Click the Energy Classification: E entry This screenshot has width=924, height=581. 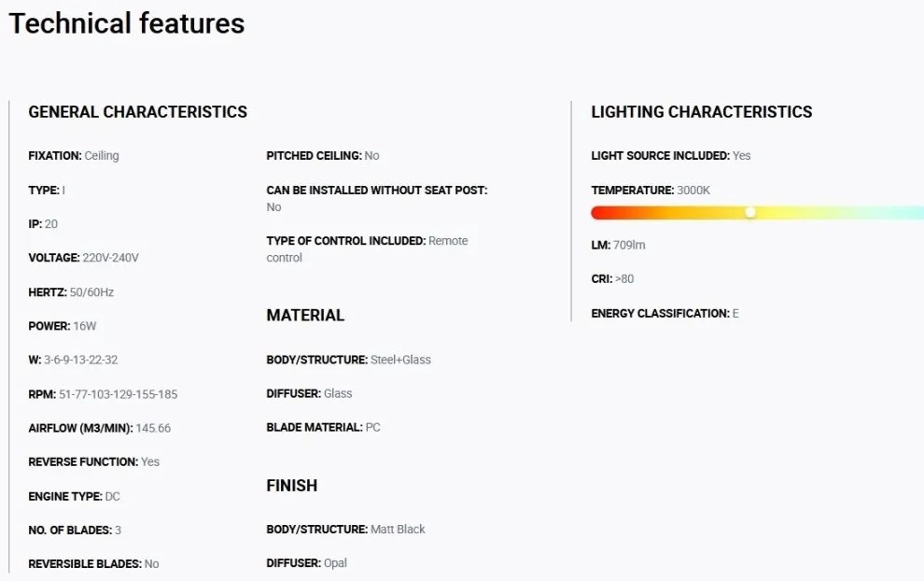pyautogui.click(x=665, y=313)
